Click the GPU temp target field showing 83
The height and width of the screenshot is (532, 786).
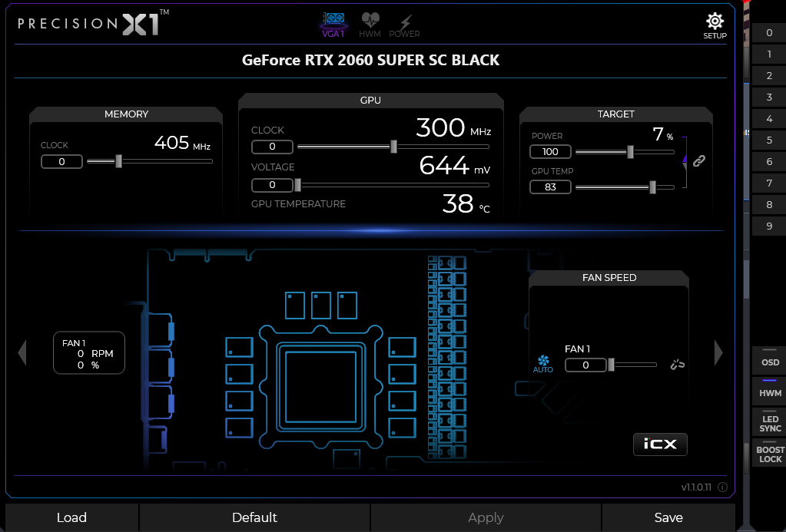pos(550,187)
